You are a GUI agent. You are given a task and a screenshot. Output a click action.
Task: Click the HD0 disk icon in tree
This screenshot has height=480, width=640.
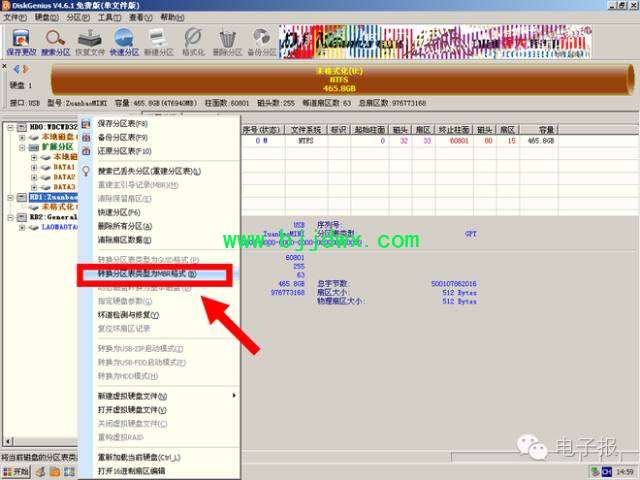pos(22,127)
